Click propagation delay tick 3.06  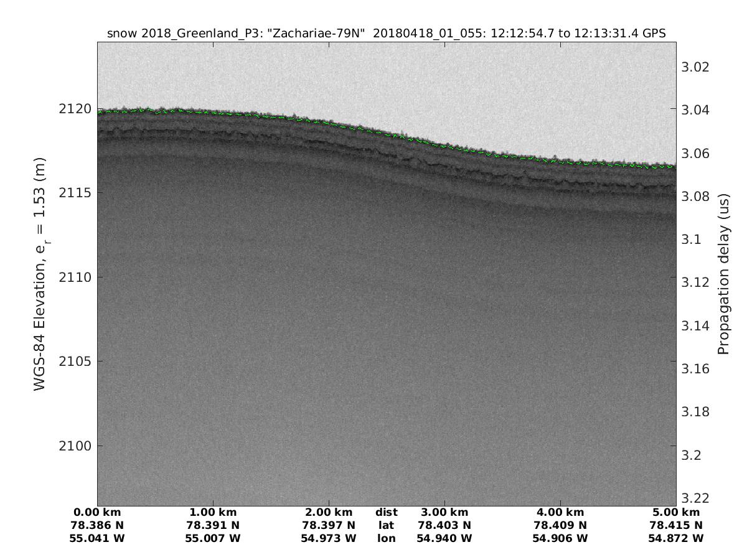tap(695, 154)
